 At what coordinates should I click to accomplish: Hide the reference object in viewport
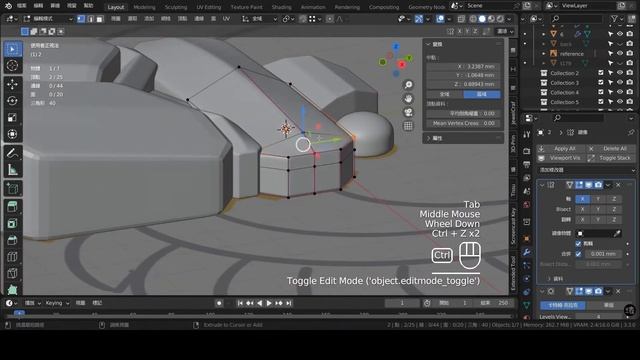pos(620,53)
